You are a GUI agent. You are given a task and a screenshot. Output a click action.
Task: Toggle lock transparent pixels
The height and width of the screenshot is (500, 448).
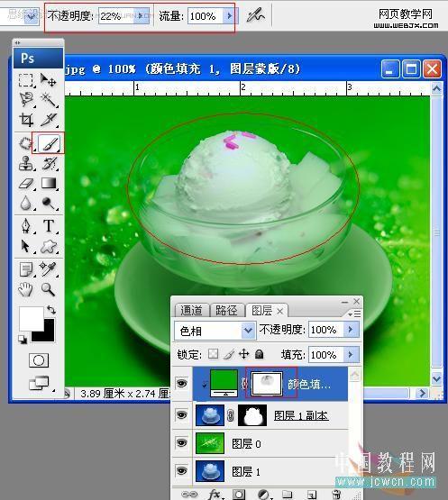click(x=213, y=354)
